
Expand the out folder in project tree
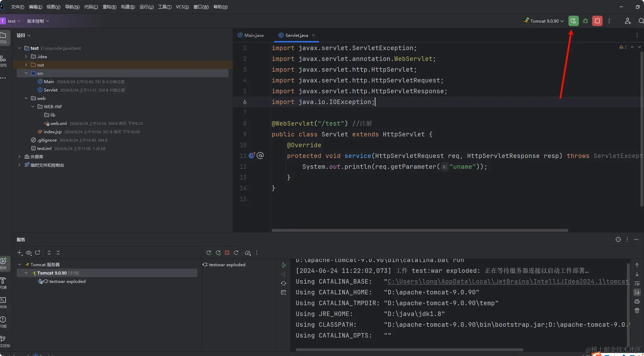(26, 65)
